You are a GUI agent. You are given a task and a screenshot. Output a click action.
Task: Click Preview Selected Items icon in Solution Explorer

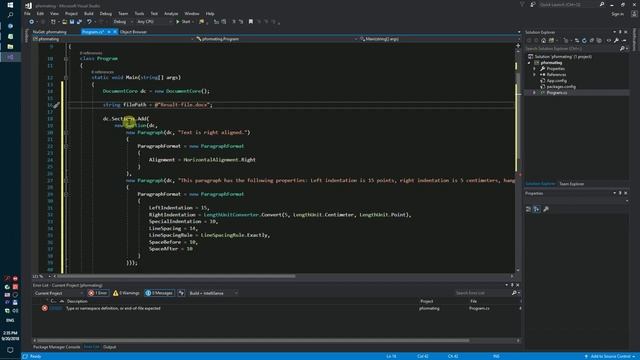[624, 40]
